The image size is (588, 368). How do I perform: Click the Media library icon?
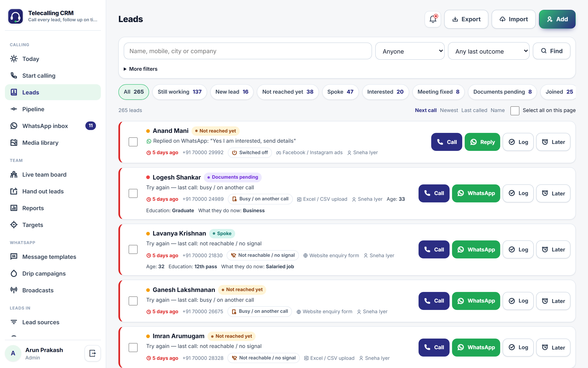tap(14, 143)
